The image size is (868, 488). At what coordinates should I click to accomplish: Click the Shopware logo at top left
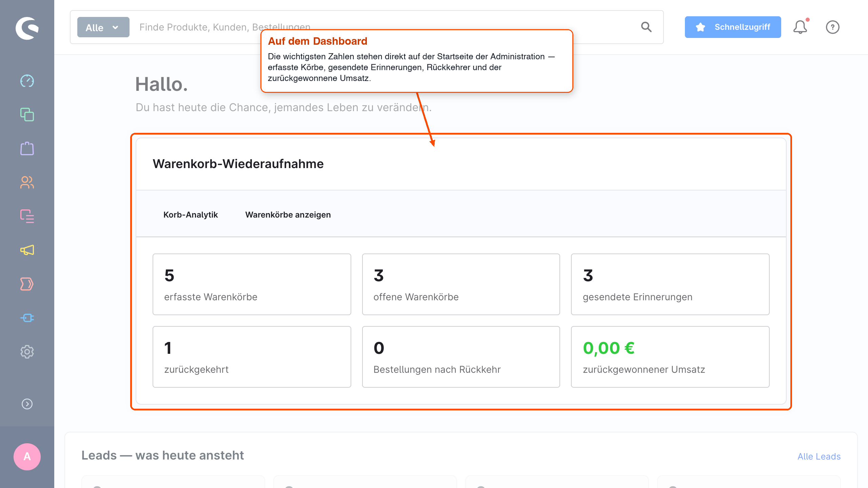[x=27, y=28]
